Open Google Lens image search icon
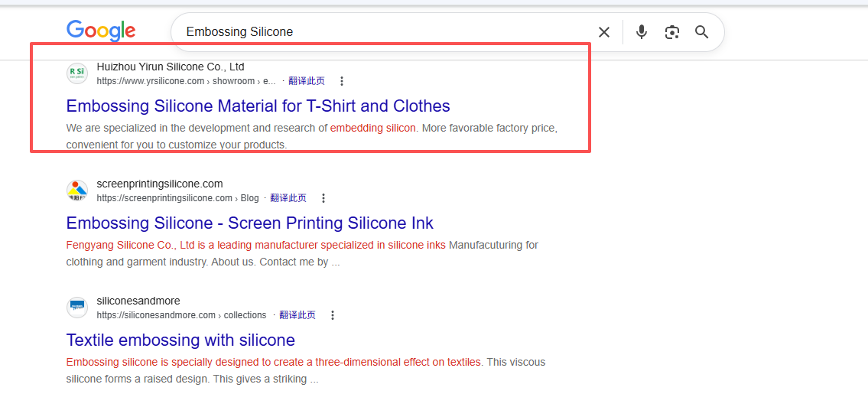The height and width of the screenshot is (394, 868). point(672,32)
